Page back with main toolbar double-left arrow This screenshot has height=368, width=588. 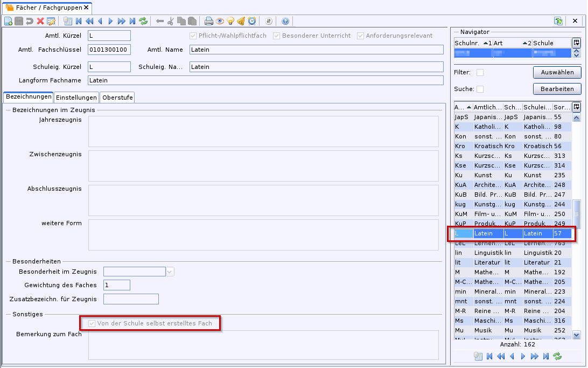[x=89, y=21]
